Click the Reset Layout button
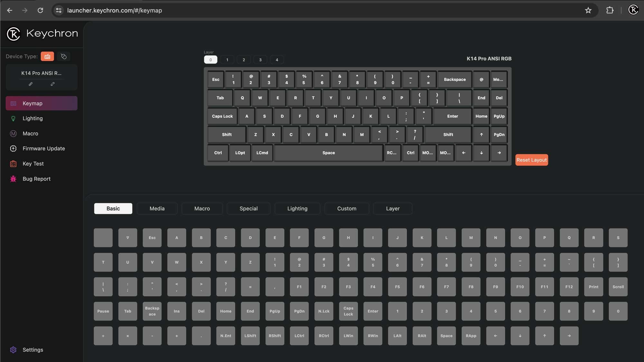This screenshot has height=362, width=644. [532, 160]
